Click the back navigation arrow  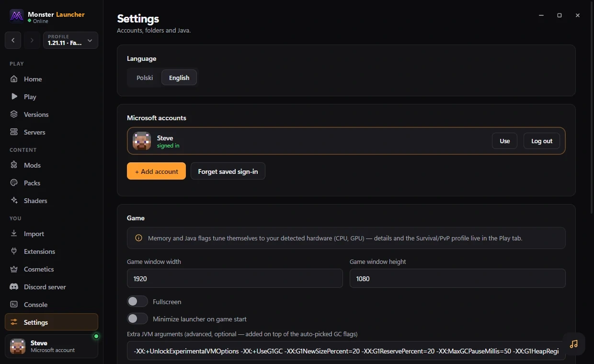13,40
